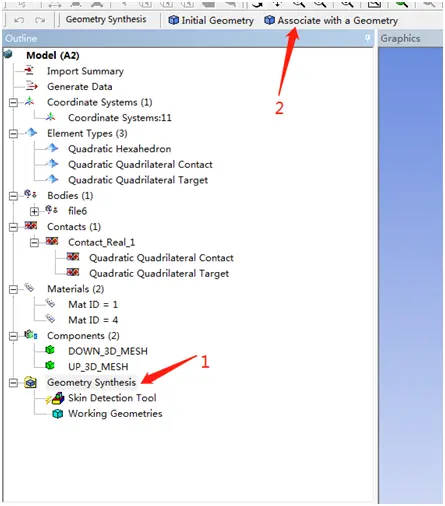The width and height of the screenshot is (445, 506).
Task: Click the Components (2) icon
Action: tap(31, 334)
